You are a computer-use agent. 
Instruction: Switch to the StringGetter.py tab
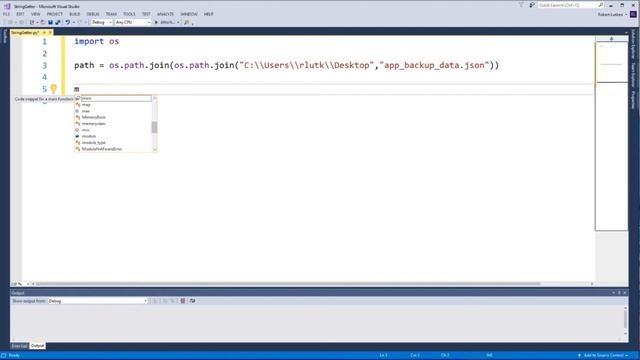25,32
